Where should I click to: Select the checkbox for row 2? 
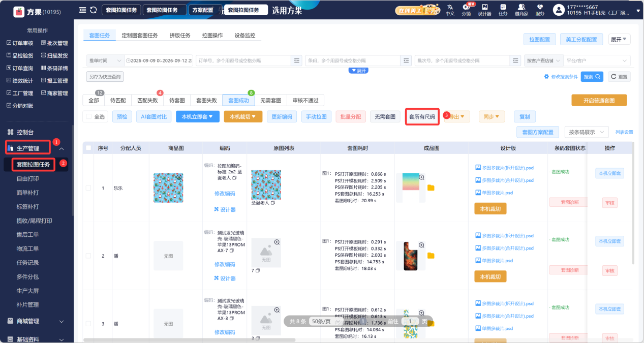pyautogui.click(x=89, y=256)
